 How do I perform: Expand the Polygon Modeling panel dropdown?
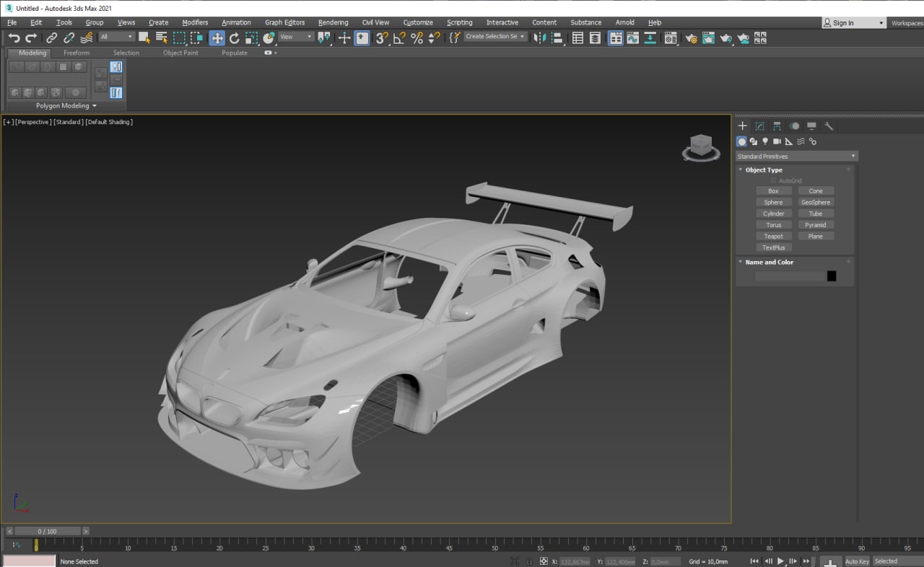point(66,105)
